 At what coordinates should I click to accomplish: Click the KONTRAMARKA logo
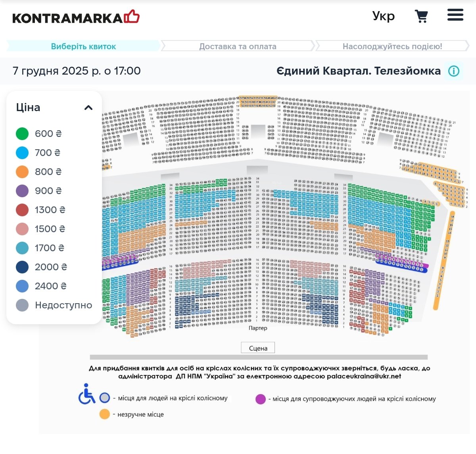[x=76, y=17]
